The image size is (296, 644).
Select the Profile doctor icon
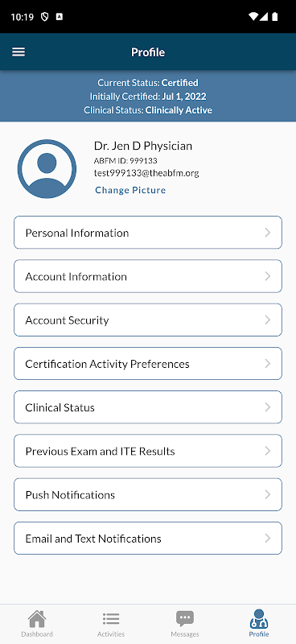pos(259,618)
